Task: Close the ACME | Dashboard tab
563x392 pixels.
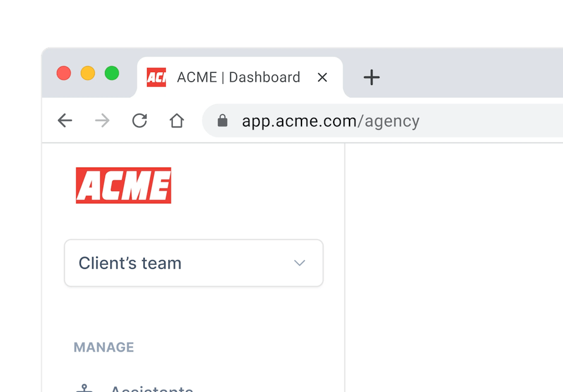Action: point(323,77)
